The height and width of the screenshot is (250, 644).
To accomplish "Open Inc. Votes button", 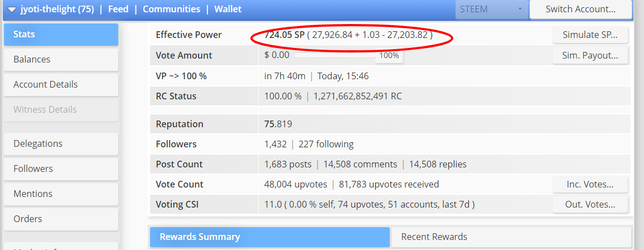I will point(590,185).
